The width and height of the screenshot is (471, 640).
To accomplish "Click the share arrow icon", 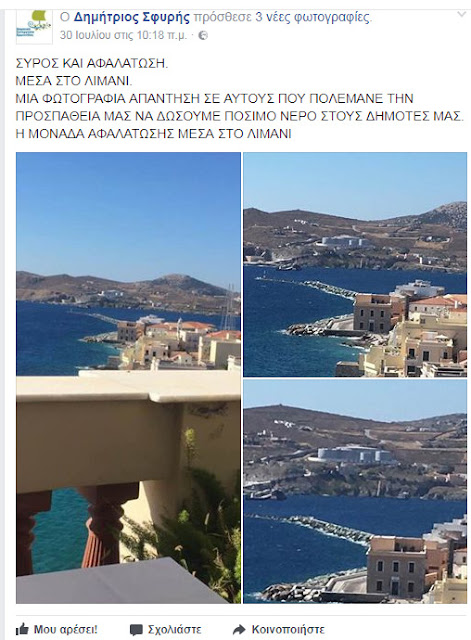I will tap(239, 629).
